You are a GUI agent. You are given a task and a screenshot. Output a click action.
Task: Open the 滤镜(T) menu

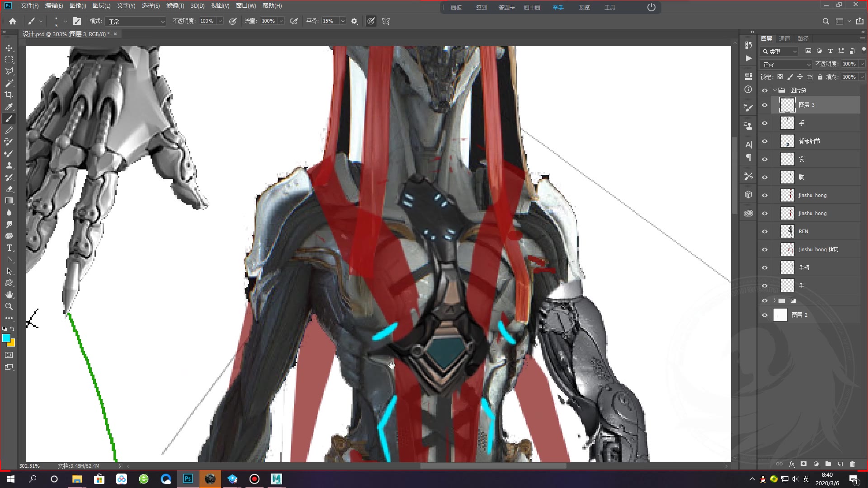pos(175,6)
